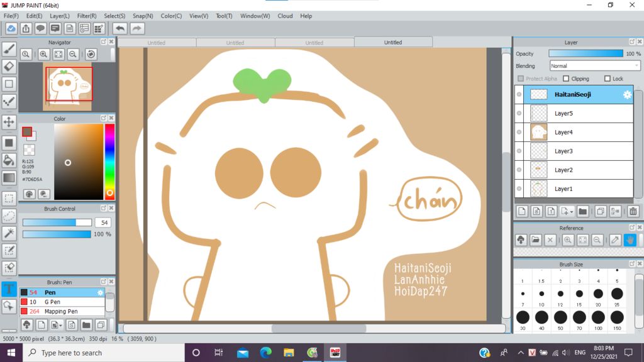Hide Layer5 using its visibility dot
This screenshot has width=644, height=362.
(519, 113)
